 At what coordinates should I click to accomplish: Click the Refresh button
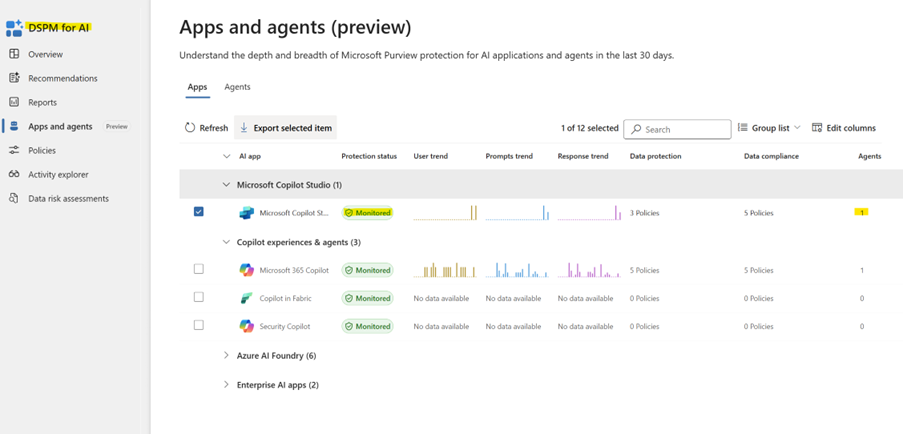[206, 128]
